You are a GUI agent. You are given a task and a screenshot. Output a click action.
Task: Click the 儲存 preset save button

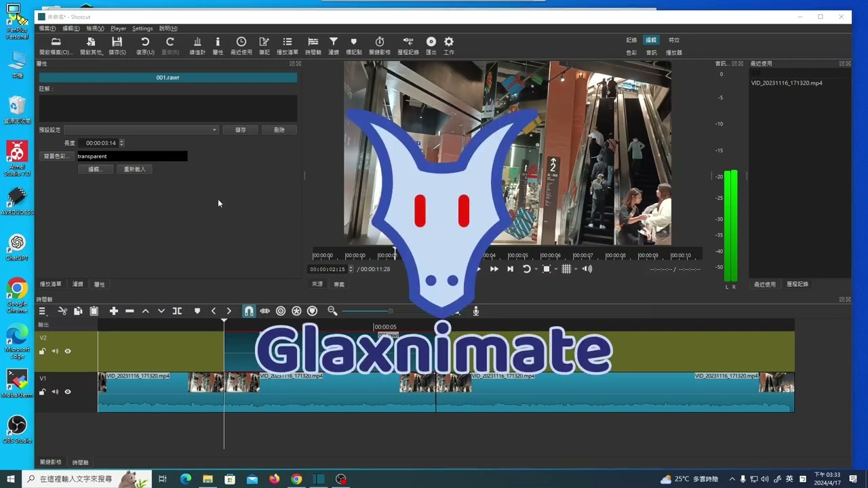pos(241,129)
